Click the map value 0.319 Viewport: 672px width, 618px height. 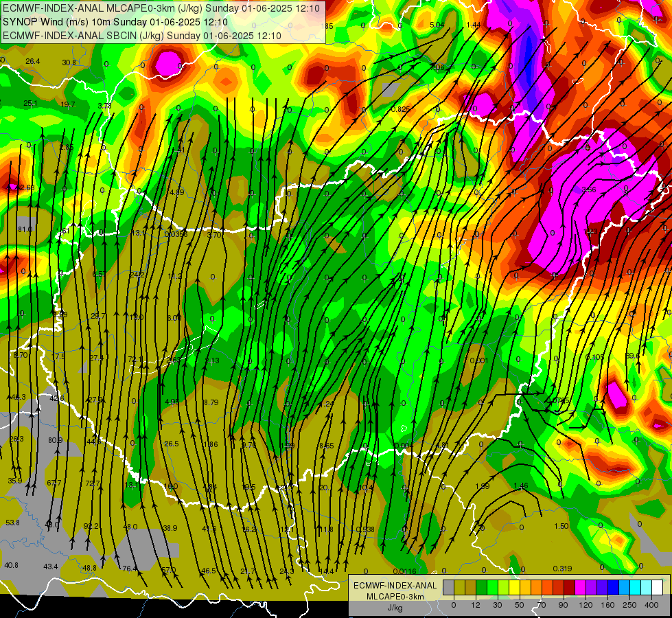[x=562, y=569]
